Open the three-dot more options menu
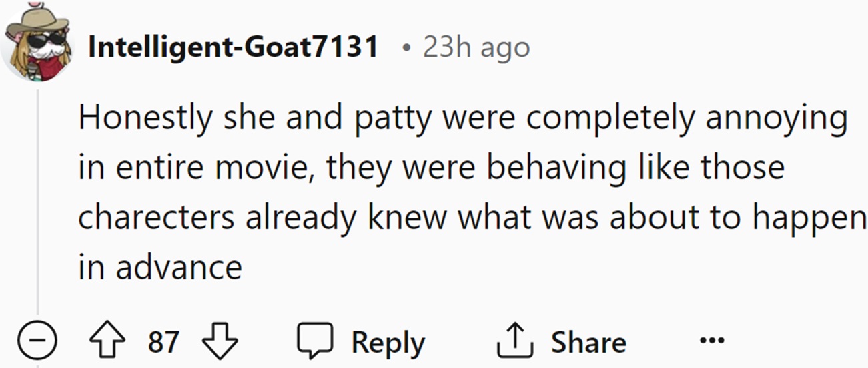Image resolution: width=868 pixels, height=368 pixels. click(711, 341)
